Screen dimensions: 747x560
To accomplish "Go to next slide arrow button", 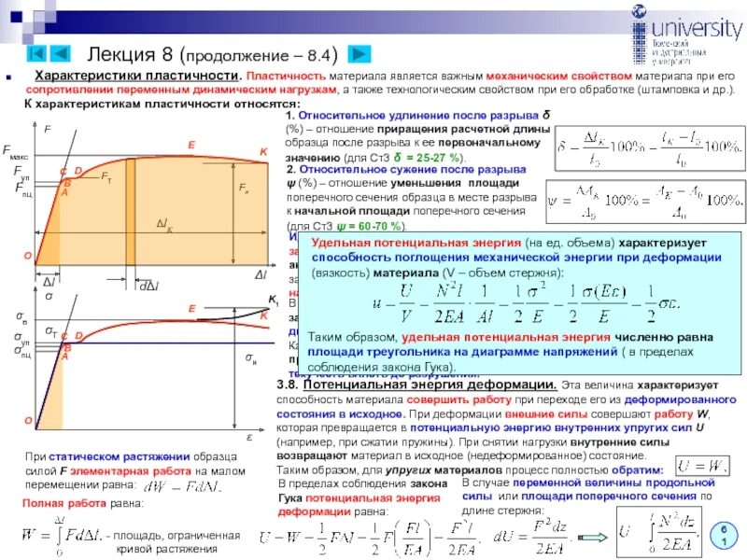I will point(359,54).
